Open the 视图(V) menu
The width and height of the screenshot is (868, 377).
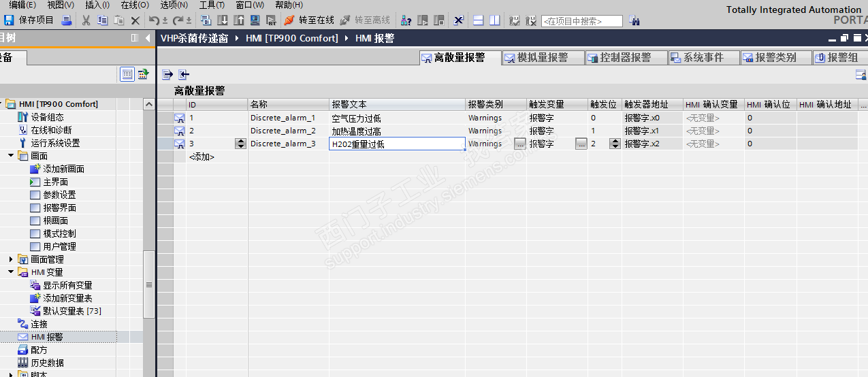[61, 5]
